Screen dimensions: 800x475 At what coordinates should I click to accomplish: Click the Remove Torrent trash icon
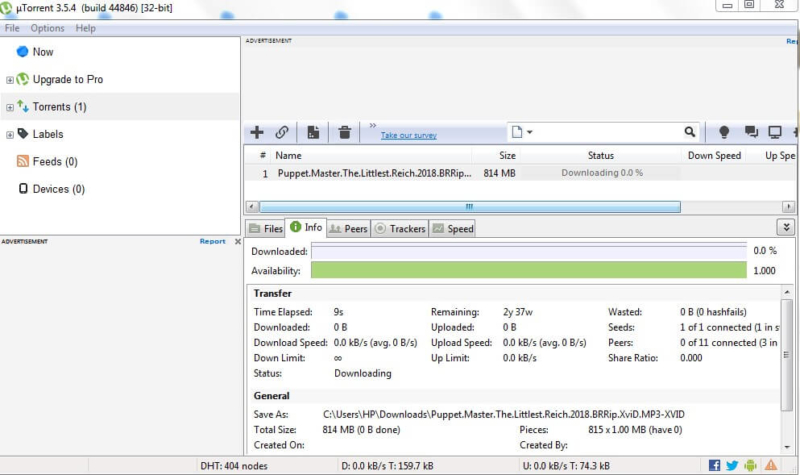tap(345, 133)
